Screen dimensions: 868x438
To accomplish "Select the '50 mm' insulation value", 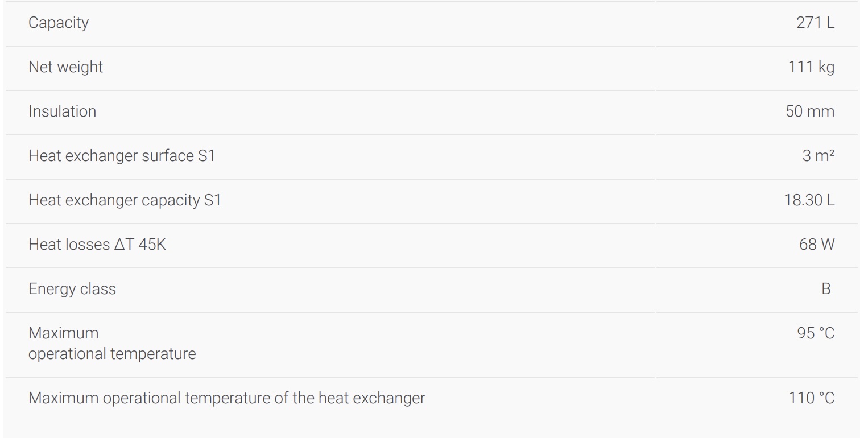I will click(x=810, y=111).
